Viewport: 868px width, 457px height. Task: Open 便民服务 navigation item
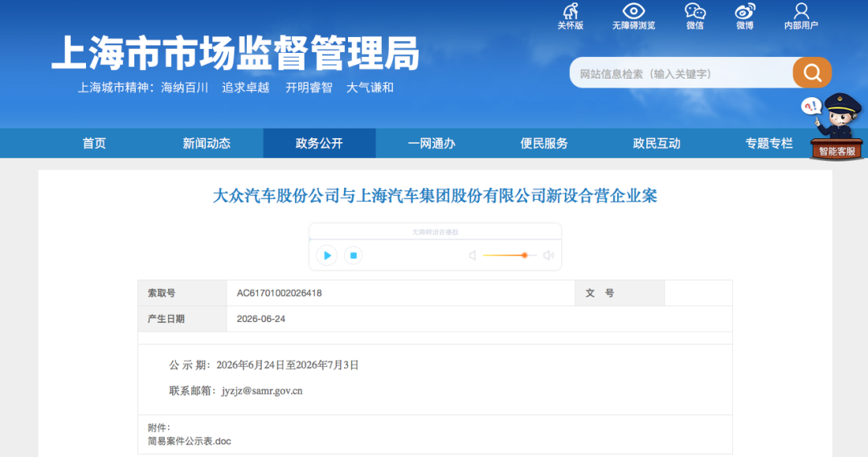click(544, 143)
